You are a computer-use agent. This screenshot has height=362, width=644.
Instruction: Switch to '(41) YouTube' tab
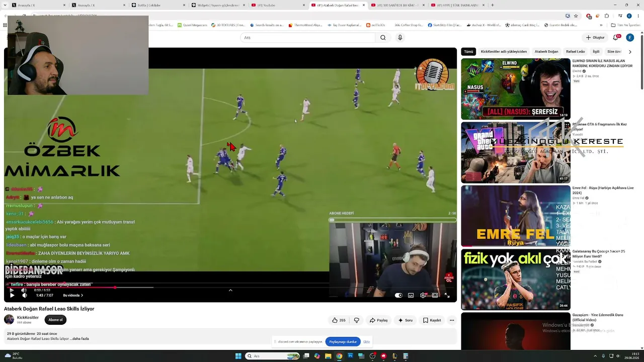tap(277, 5)
